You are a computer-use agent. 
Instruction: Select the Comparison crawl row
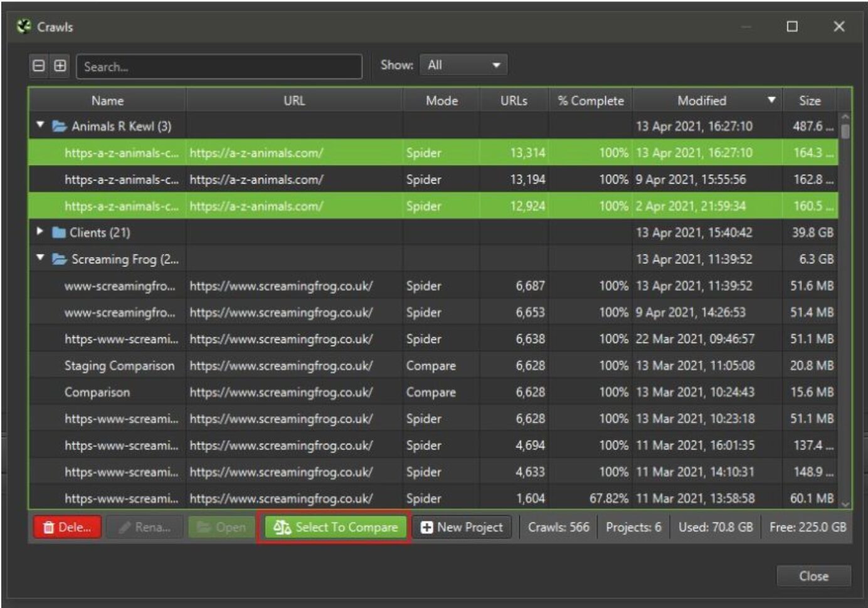click(x=433, y=392)
